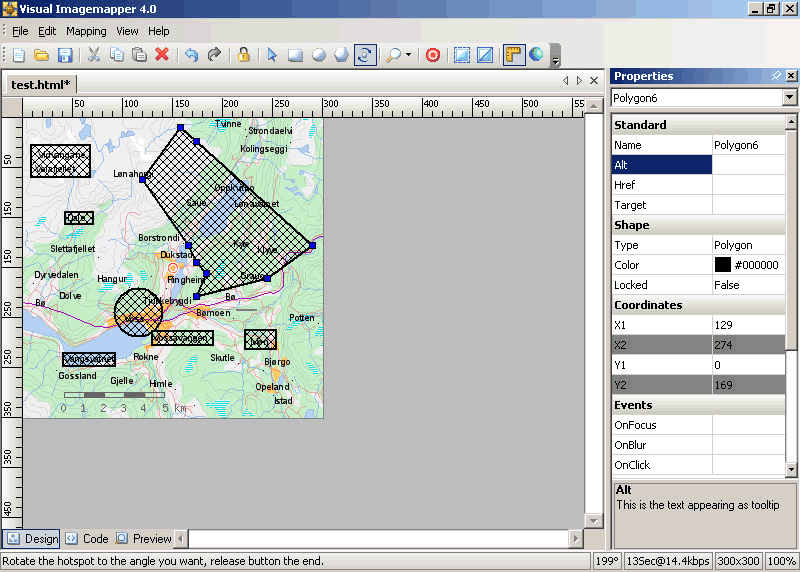The width and height of the screenshot is (800, 572).
Task: Click the OnFocus event value field
Action: (x=748, y=425)
